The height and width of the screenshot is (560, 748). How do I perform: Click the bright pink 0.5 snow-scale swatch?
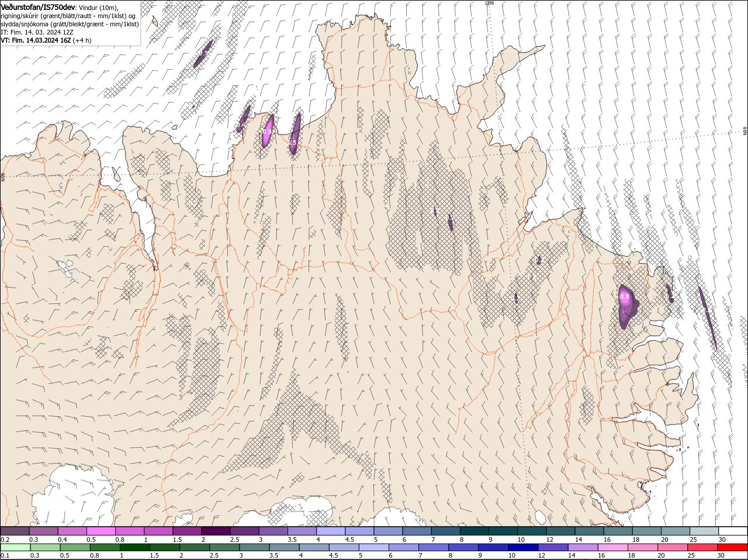[x=101, y=531]
